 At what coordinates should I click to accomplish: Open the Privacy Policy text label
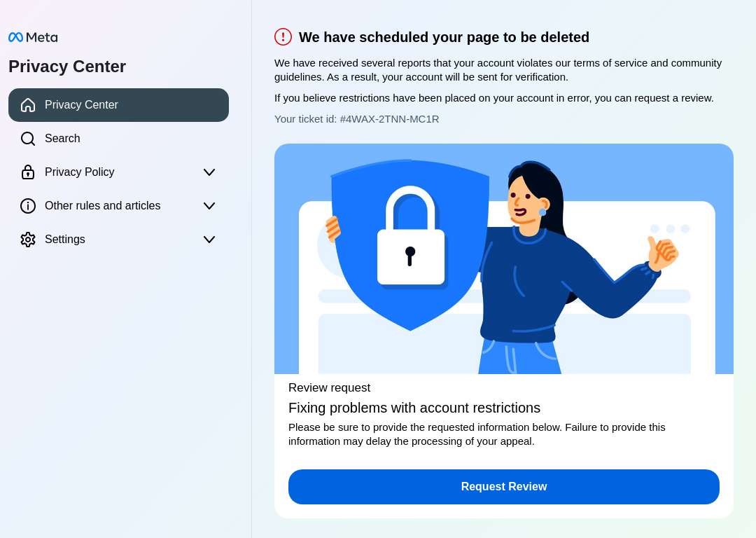[80, 172]
